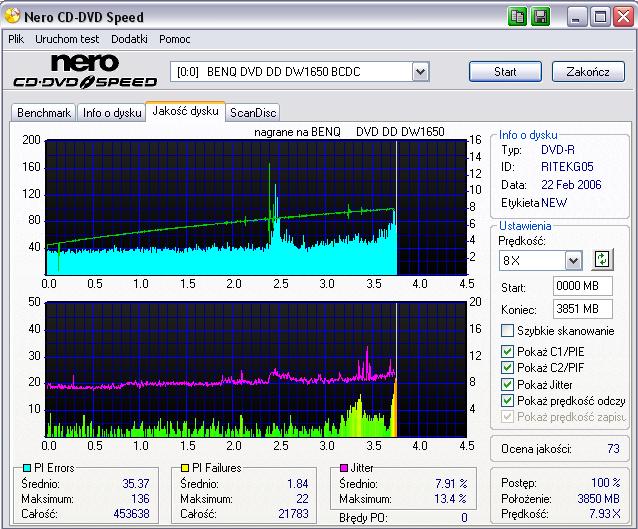Uncheck Pokaż C1/PIE
The width and height of the screenshot is (638, 529).
pos(507,351)
